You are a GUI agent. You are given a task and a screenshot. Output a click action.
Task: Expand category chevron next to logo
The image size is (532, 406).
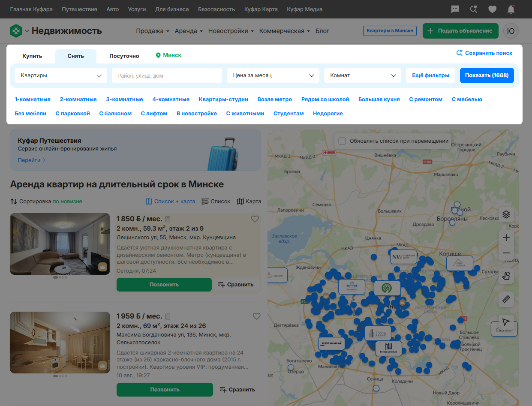27,31
